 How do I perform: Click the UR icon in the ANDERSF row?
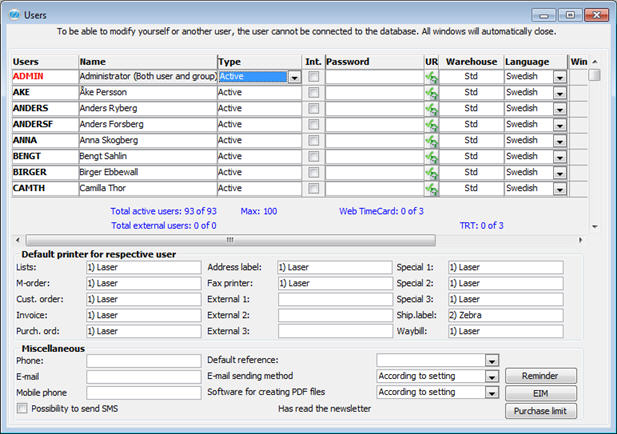coord(432,125)
